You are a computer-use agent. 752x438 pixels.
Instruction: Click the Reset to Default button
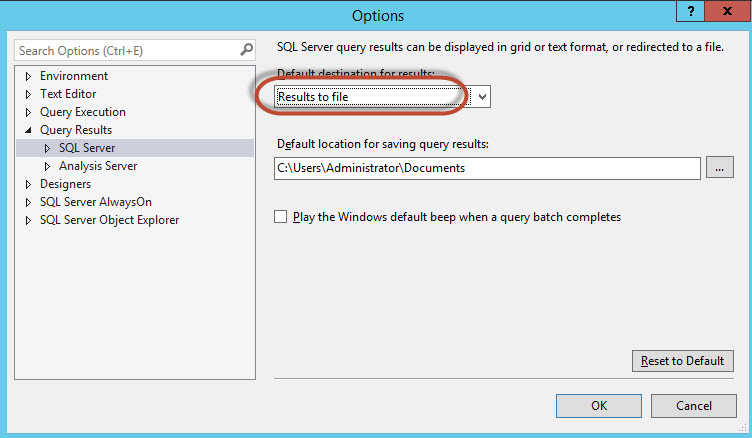683,361
